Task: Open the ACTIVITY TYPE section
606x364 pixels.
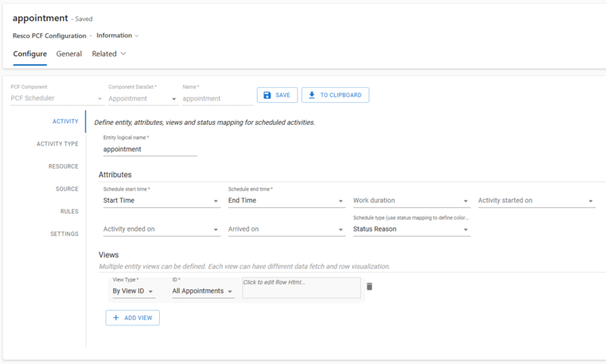Action: pyautogui.click(x=58, y=144)
